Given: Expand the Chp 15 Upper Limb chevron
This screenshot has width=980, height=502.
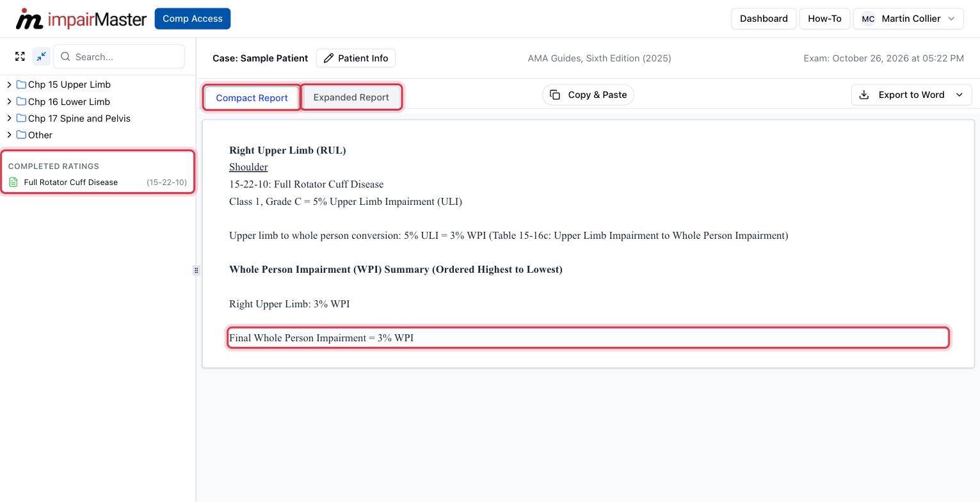Looking at the screenshot, I should pos(9,85).
